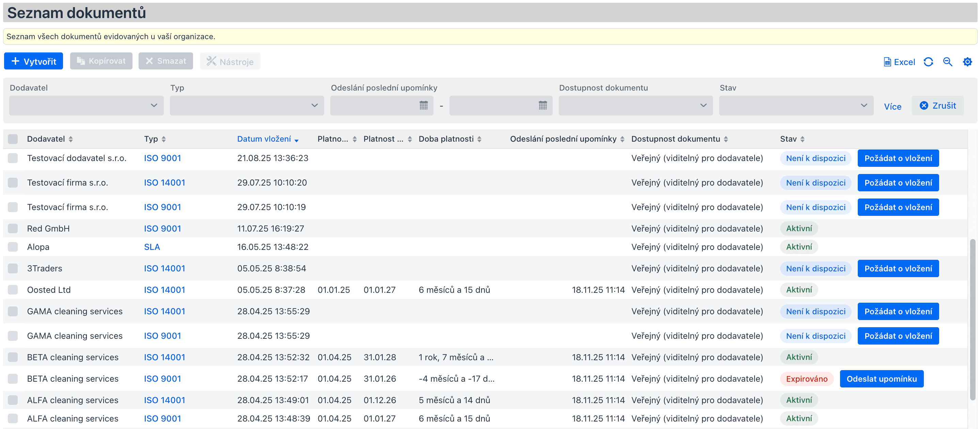
Task: Cancel filters with the Zrušit button
Action: point(938,105)
